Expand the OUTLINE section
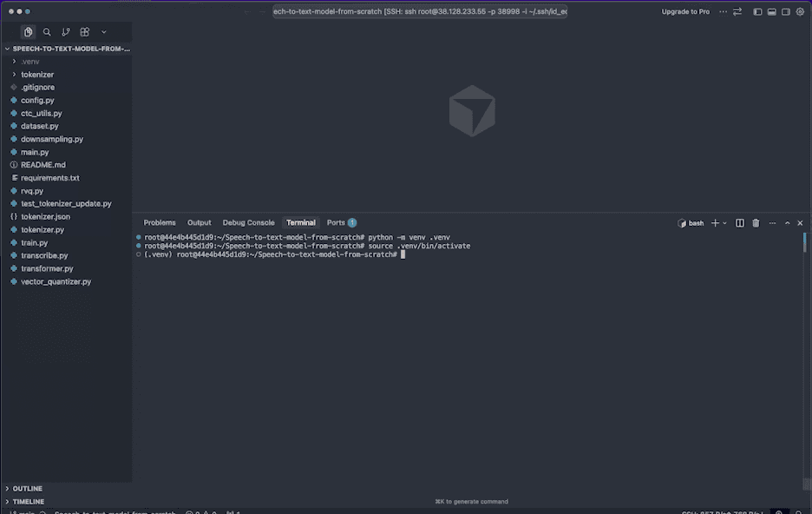 pos(26,488)
